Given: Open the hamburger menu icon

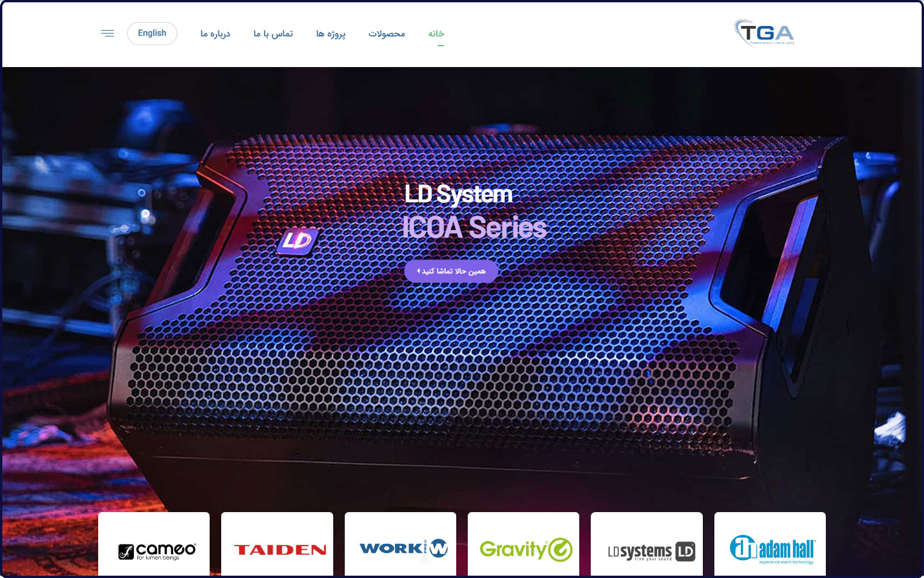Looking at the screenshot, I should tap(107, 34).
